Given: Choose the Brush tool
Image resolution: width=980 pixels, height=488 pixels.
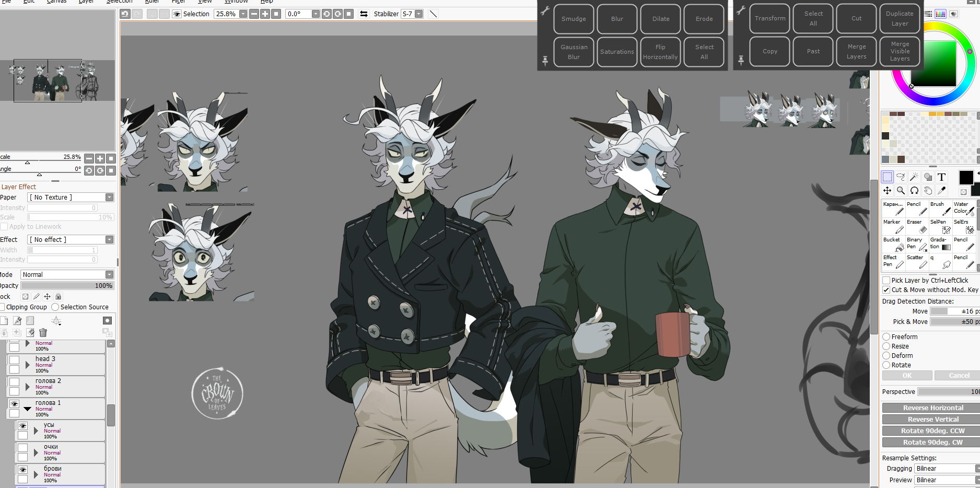Looking at the screenshot, I should [940, 208].
